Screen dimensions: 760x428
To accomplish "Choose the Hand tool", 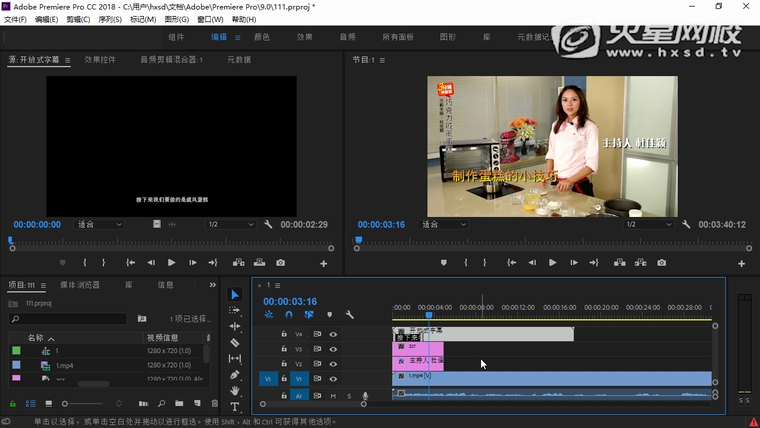I will tap(235, 390).
